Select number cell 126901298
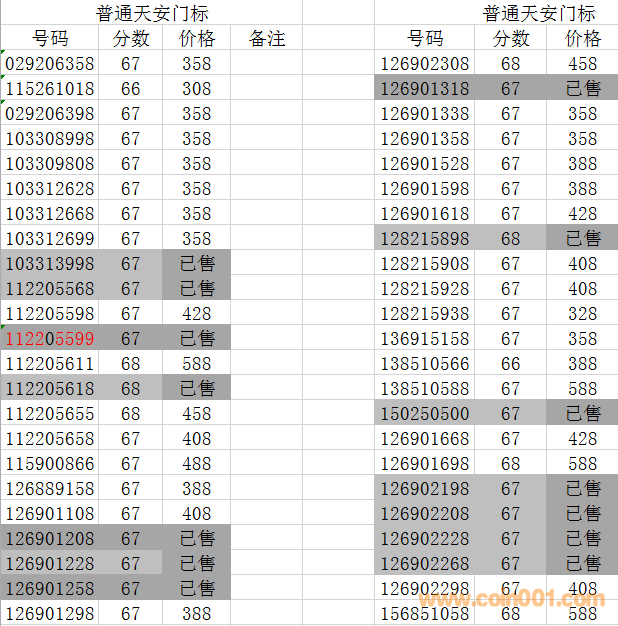This screenshot has width=618, height=626. (x=50, y=613)
